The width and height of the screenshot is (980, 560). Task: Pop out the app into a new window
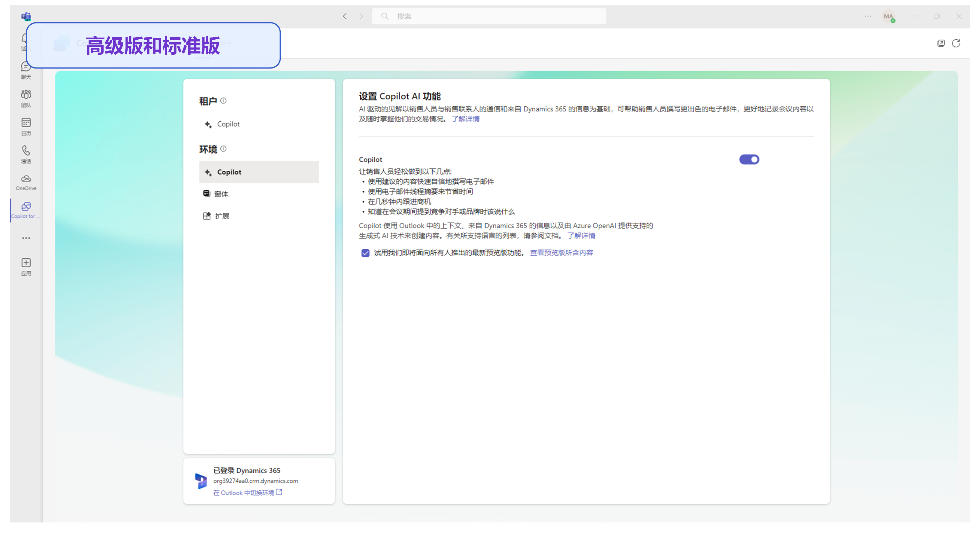pos(941,43)
